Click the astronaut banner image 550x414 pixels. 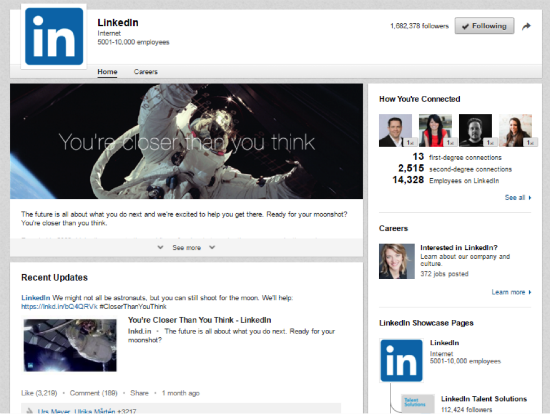tap(186, 141)
